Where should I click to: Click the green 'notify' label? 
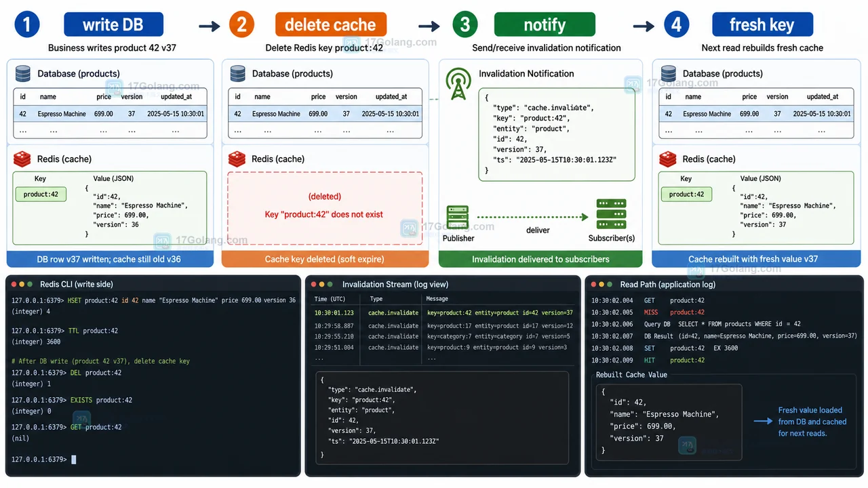545,25
